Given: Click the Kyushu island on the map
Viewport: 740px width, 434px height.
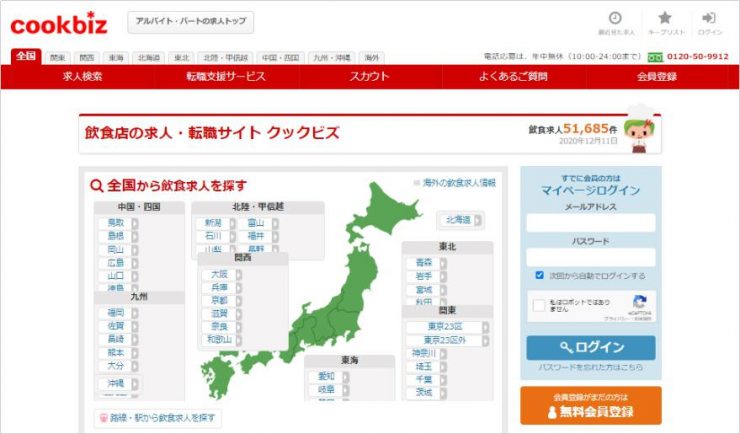Looking at the screenshot, I should click(x=218, y=376).
